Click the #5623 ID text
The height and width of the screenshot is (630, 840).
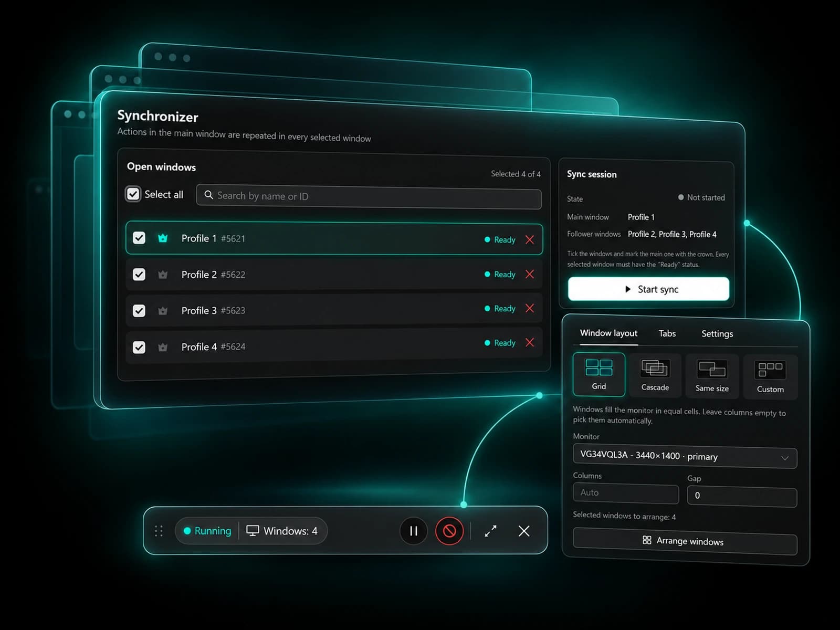[x=233, y=310]
